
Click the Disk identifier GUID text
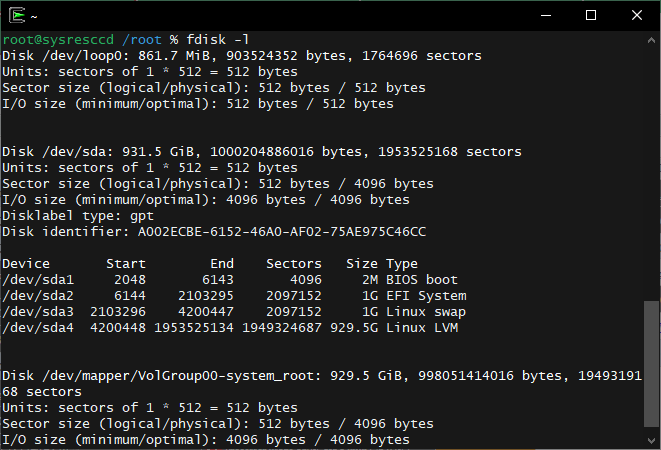point(282,232)
